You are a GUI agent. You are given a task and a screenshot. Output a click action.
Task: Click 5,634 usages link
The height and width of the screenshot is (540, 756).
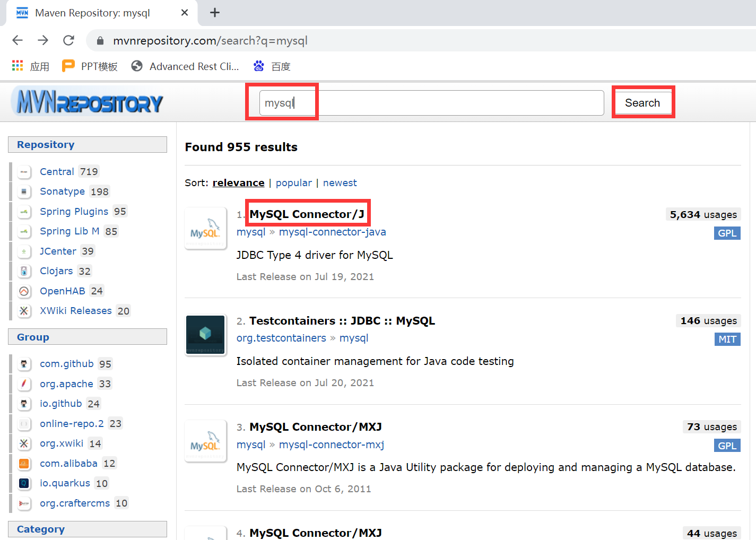point(703,215)
